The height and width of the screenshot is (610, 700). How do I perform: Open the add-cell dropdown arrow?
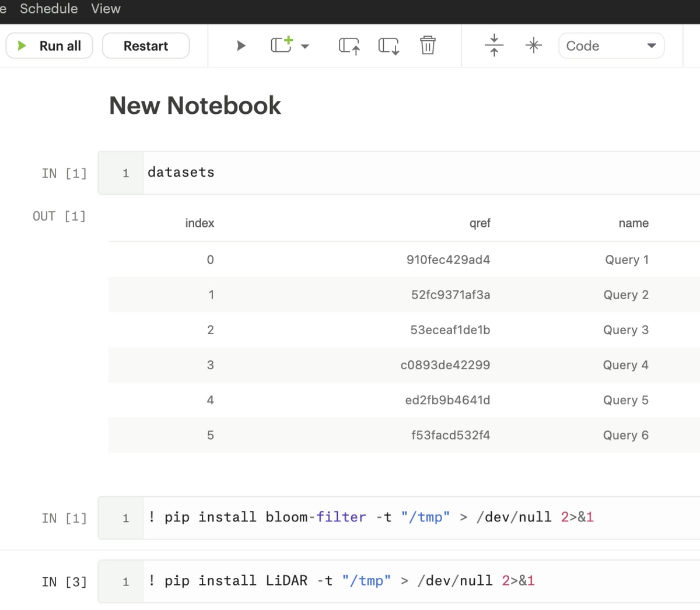pos(305,45)
